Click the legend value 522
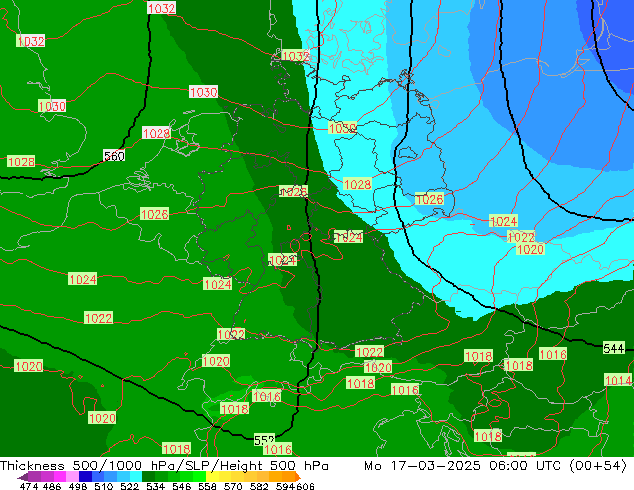The width and height of the screenshot is (634, 490). click(129, 486)
